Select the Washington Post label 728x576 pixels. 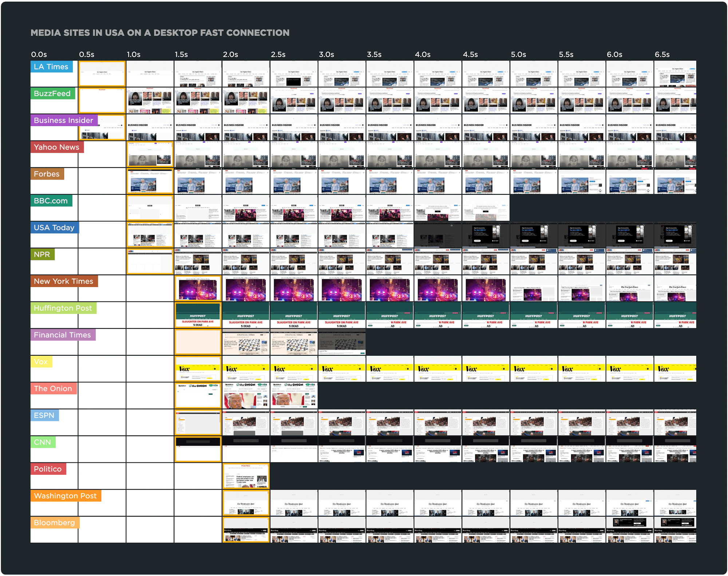tap(66, 496)
